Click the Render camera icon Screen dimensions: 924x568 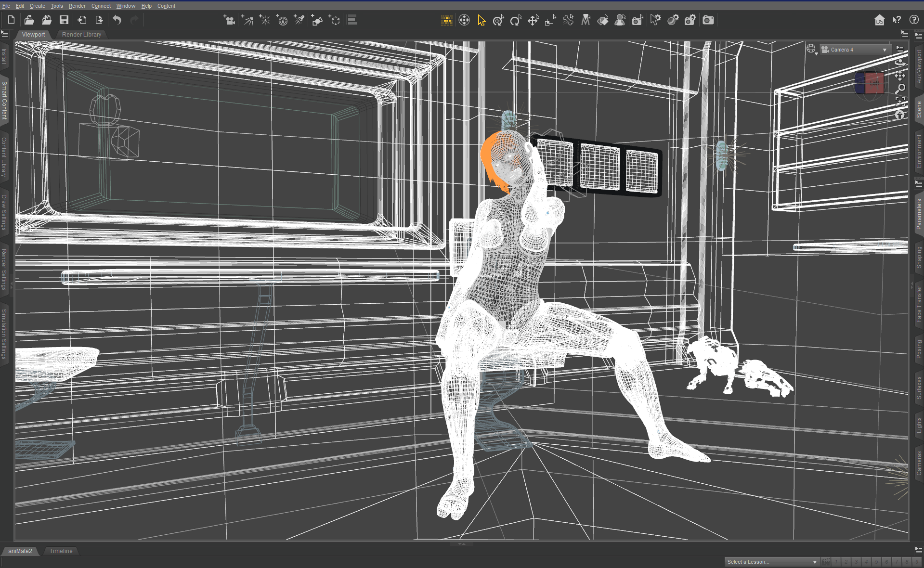pos(708,20)
